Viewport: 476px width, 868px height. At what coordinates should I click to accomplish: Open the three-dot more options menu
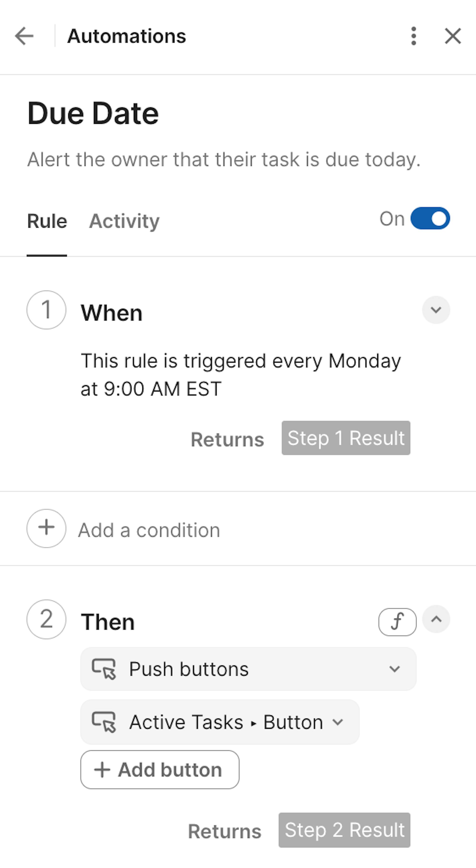[414, 36]
